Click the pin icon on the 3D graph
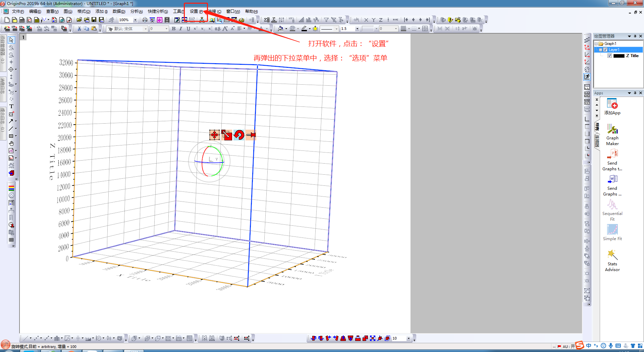This screenshot has width=644, height=352. [x=251, y=135]
